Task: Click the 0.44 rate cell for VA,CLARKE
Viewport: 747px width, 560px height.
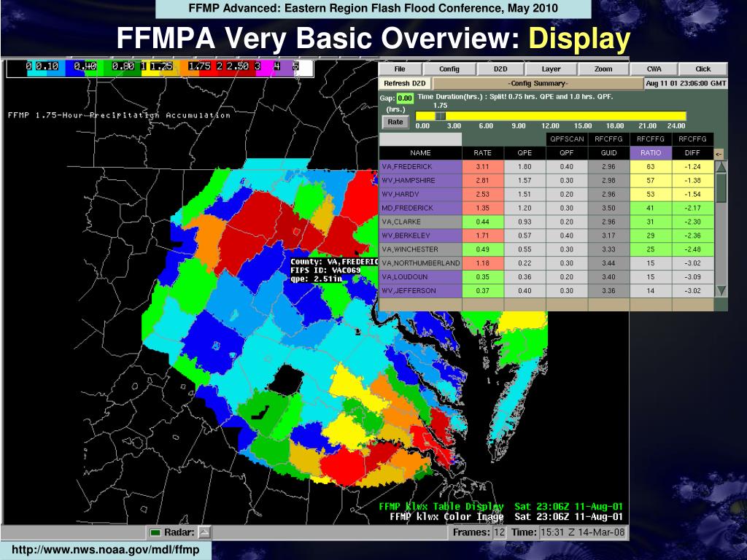Action: [x=483, y=222]
